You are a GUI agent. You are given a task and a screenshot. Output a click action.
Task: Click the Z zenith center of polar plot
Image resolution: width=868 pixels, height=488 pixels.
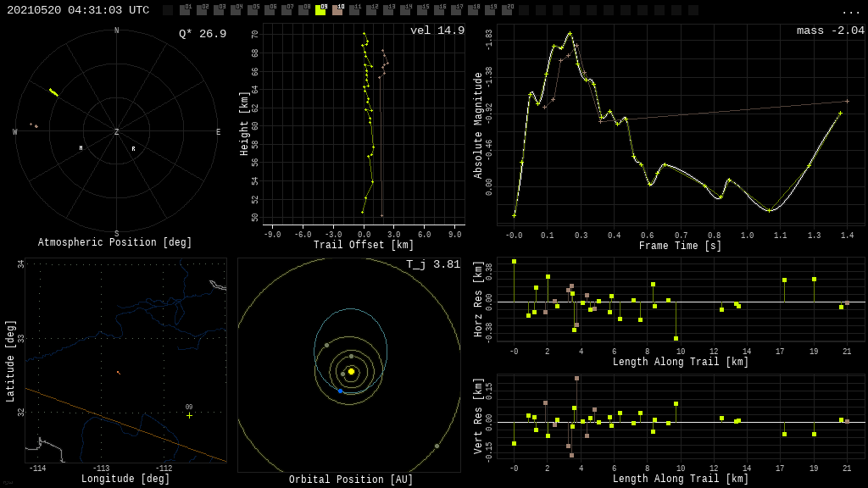(x=117, y=132)
